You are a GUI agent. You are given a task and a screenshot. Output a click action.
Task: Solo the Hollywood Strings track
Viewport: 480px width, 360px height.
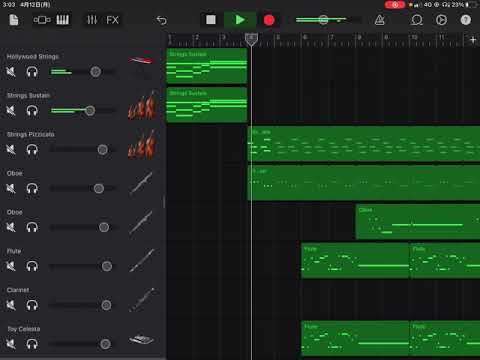pos(32,72)
